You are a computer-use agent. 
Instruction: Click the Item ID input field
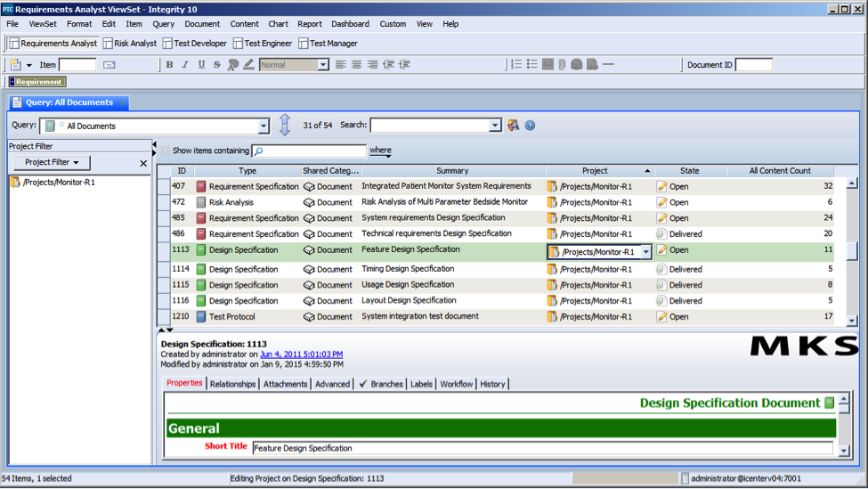click(x=77, y=65)
